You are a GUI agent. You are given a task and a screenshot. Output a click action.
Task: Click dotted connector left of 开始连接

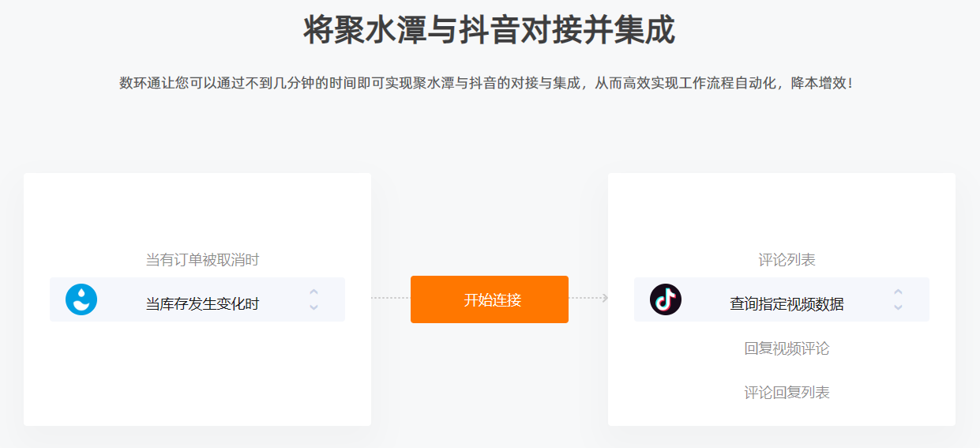point(391,298)
